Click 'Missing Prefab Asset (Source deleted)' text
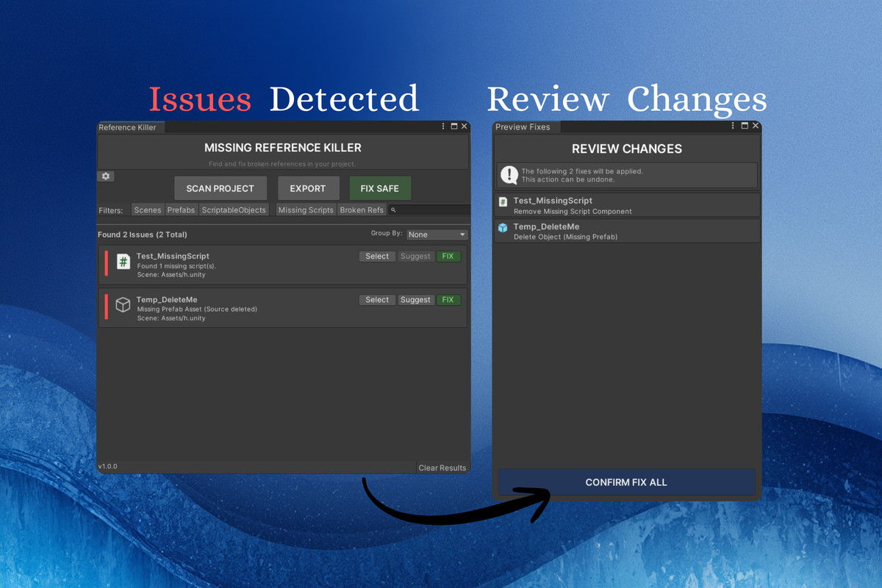Image resolution: width=882 pixels, height=588 pixels. click(x=197, y=309)
